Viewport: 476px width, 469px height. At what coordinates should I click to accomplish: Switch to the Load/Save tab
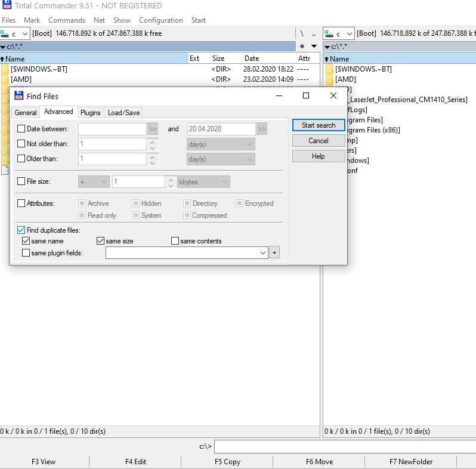coord(124,113)
